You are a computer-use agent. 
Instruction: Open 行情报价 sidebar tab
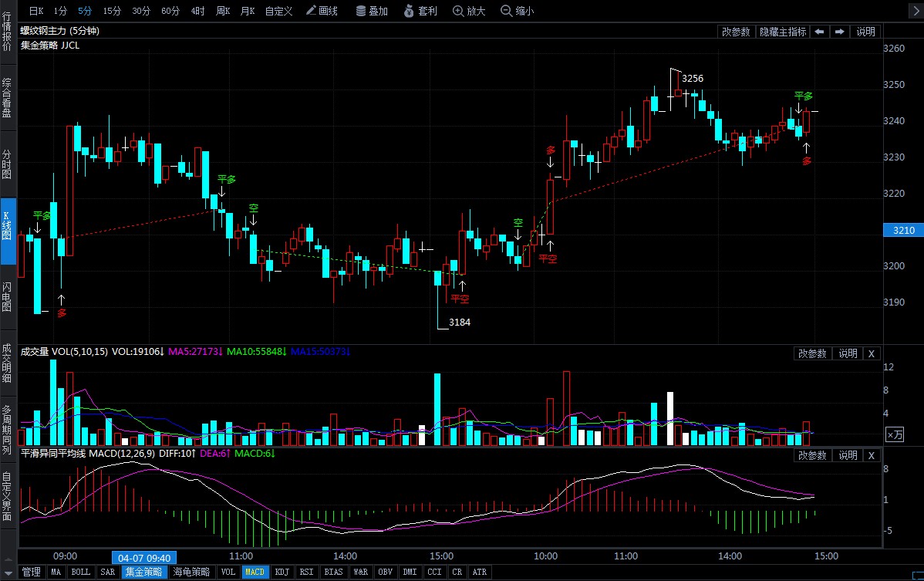coord(7,31)
